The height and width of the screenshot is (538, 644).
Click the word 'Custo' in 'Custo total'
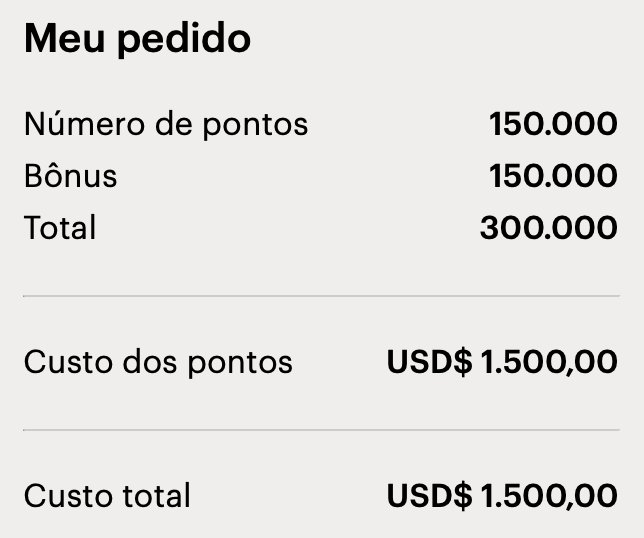tap(69, 496)
